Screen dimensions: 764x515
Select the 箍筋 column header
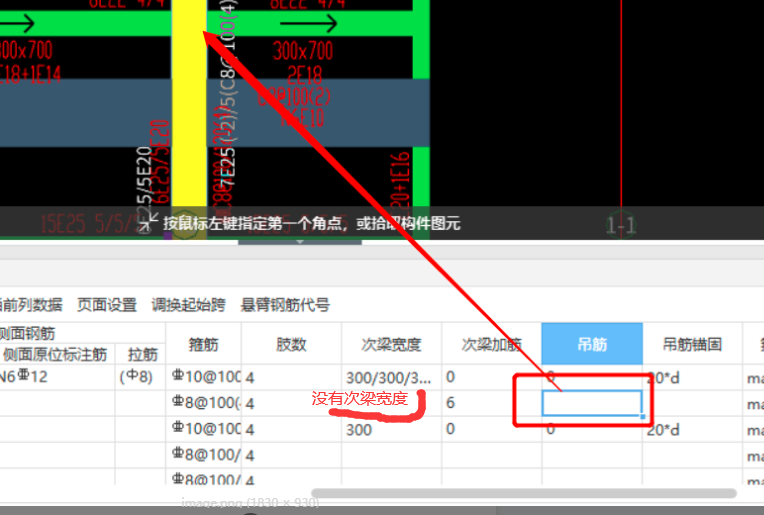pos(203,344)
